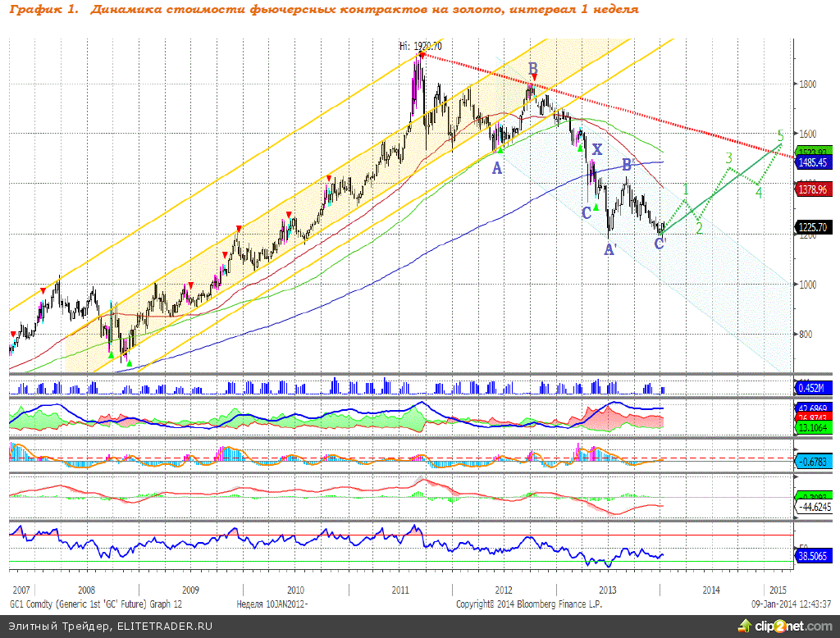Click the green wave label 1

[686, 189]
